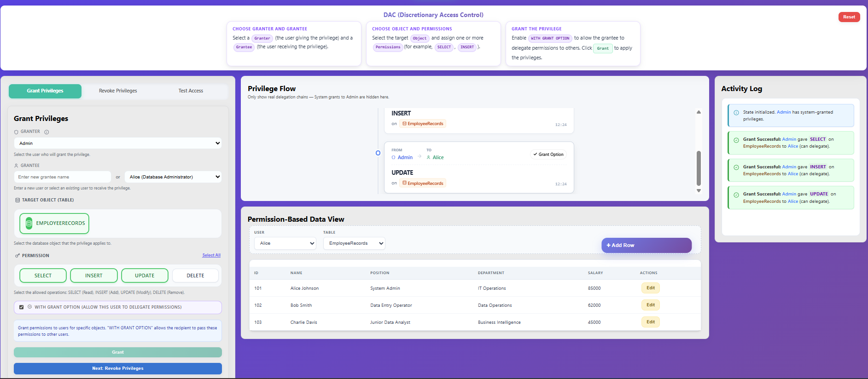The width and height of the screenshot is (868, 379).
Task: Click the database icon on the UPDATE card's EmployeeRecords tag
Action: coord(404,183)
